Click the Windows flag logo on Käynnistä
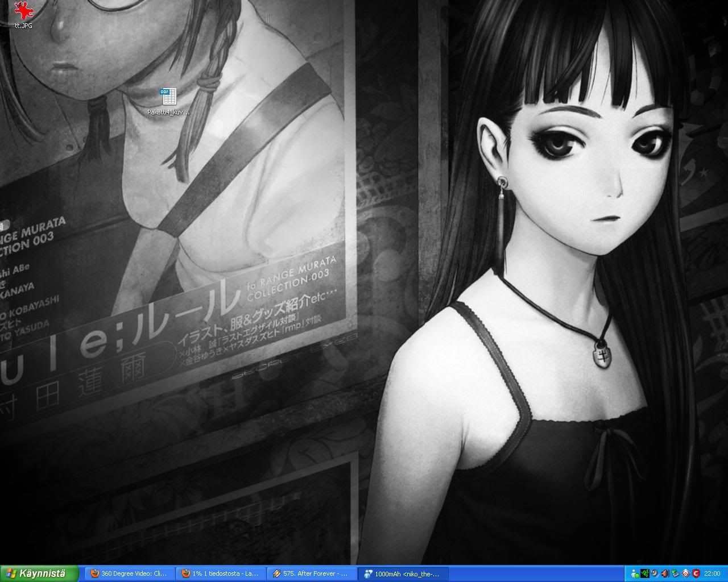 point(10,573)
